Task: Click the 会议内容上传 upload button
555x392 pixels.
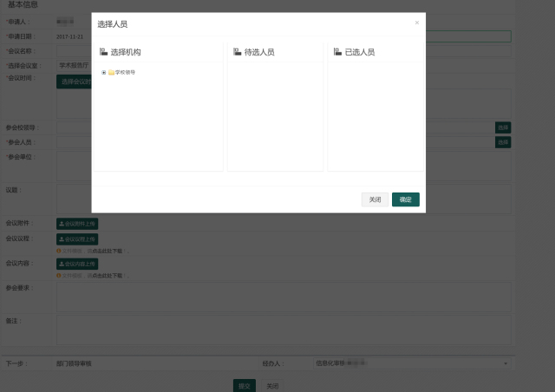Action: pos(77,264)
